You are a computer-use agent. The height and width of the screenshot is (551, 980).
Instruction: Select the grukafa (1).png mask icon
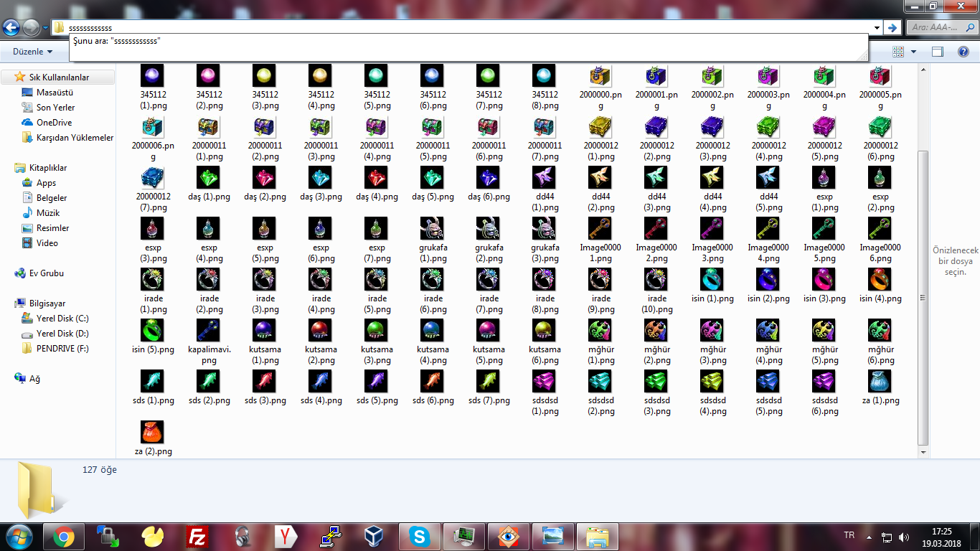433,228
